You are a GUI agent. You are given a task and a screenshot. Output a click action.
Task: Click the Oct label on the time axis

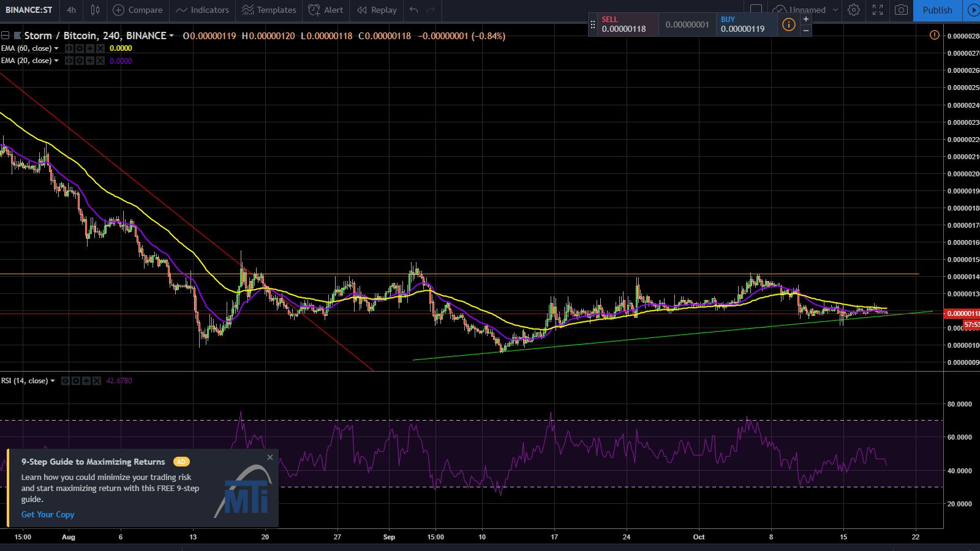[699, 537]
